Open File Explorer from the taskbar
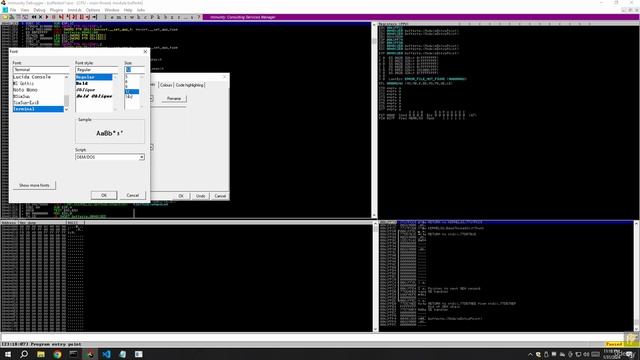This screenshot has height=360, width=640. click(x=41, y=354)
